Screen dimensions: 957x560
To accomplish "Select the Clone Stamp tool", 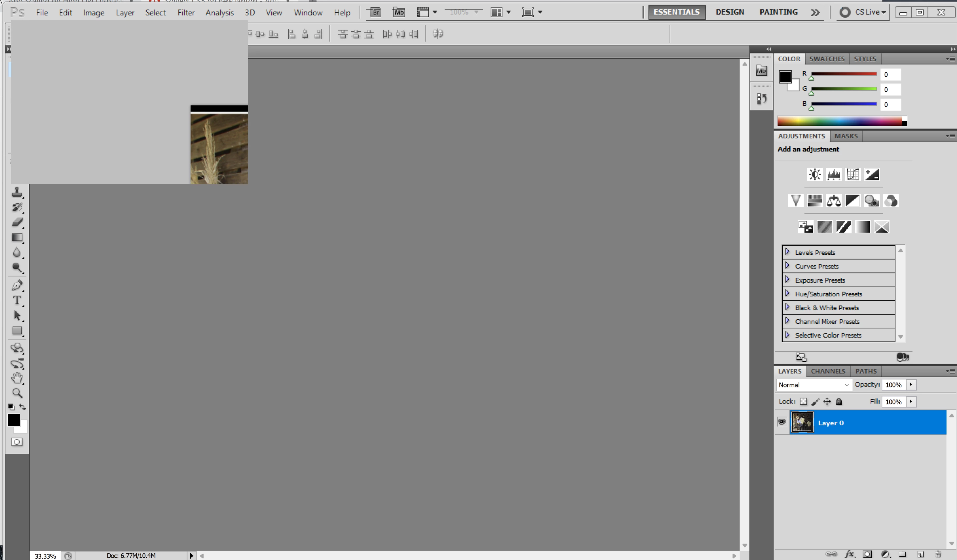I will pyautogui.click(x=17, y=192).
